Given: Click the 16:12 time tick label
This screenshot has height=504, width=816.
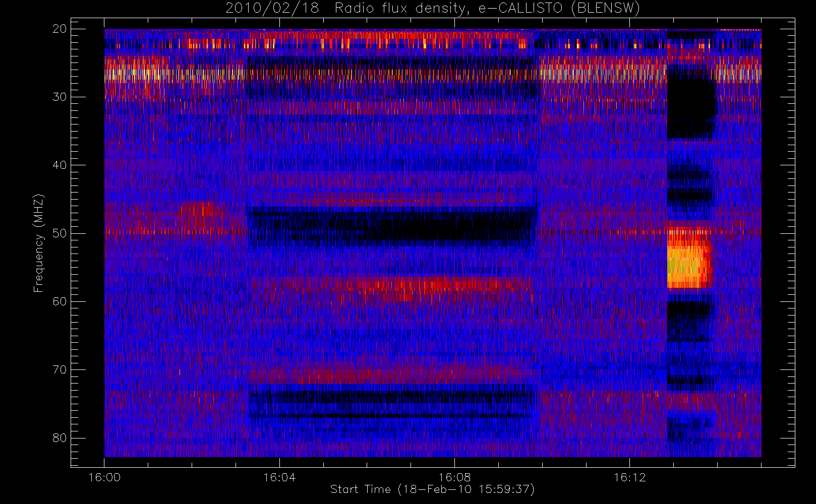Looking at the screenshot, I should (x=629, y=477).
